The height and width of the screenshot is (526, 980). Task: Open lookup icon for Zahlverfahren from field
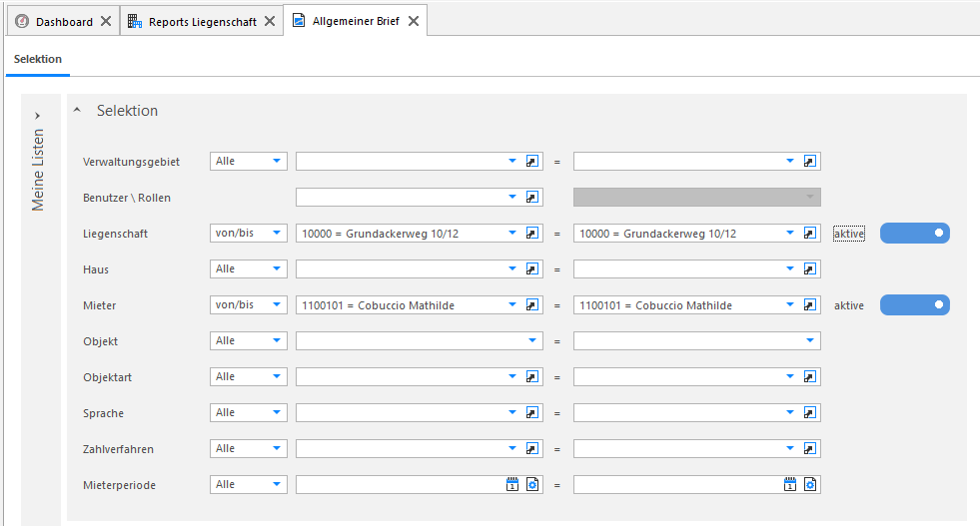tap(531, 448)
